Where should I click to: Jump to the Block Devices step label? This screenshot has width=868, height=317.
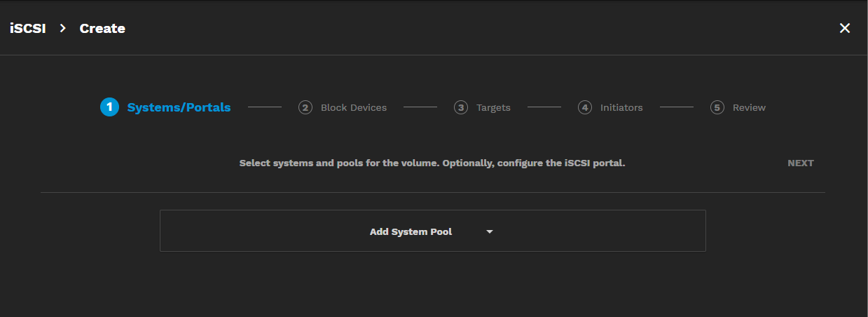click(353, 107)
